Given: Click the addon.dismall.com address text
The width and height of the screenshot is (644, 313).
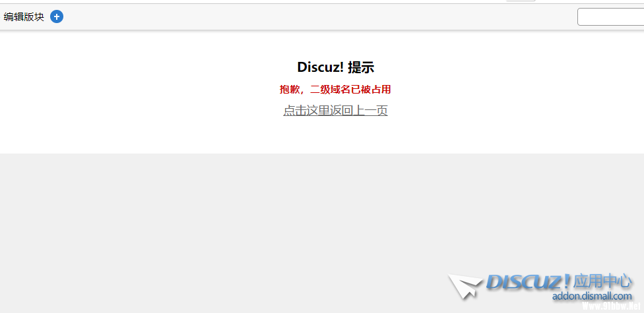Looking at the screenshot, I should pyautogui.click(x=592, y=296).
